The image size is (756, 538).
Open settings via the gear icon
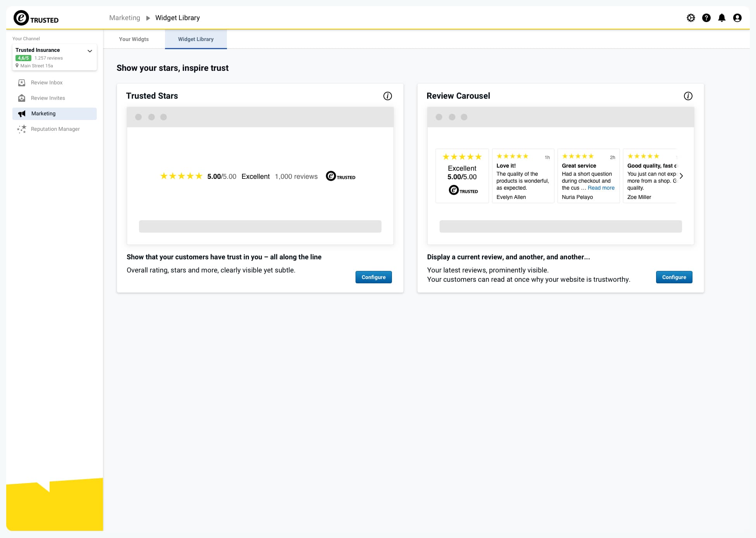tap(691, 18)
